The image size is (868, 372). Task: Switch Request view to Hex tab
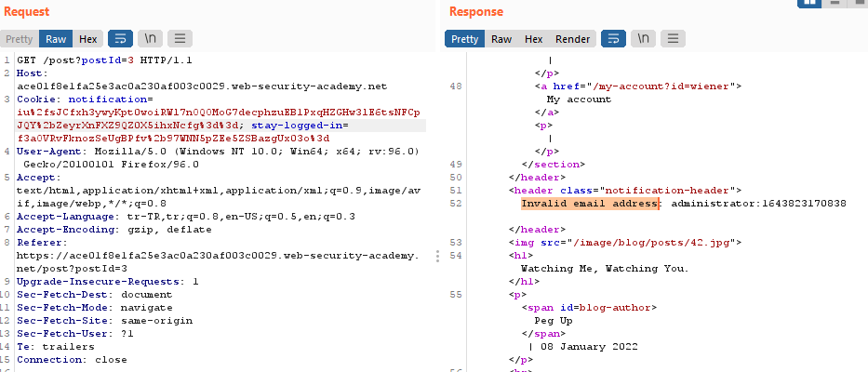pyautogui.click(x=88, y=39)
